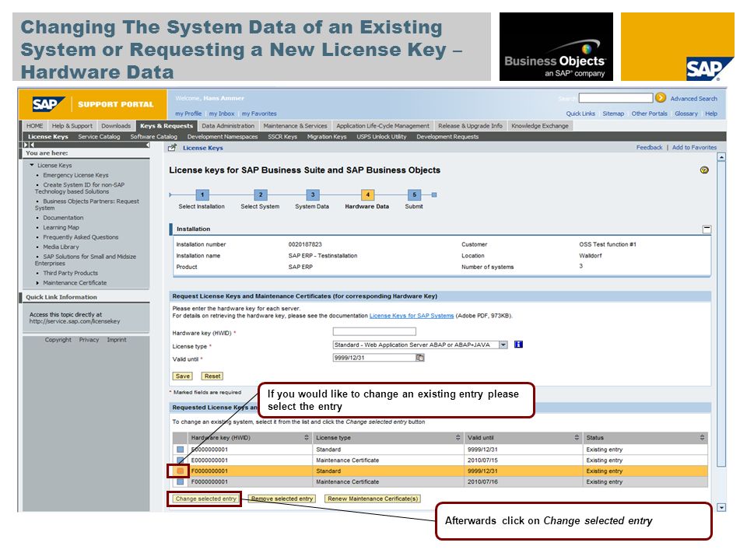Open SSCR Keys submenu item

(x=282, y=137)
